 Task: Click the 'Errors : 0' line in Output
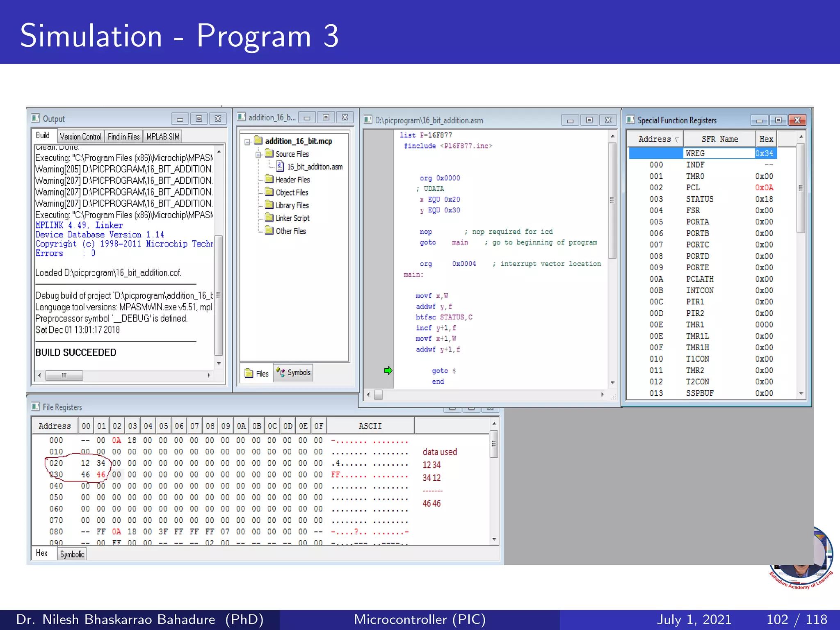pyautogui.click(x=65, y=253)
